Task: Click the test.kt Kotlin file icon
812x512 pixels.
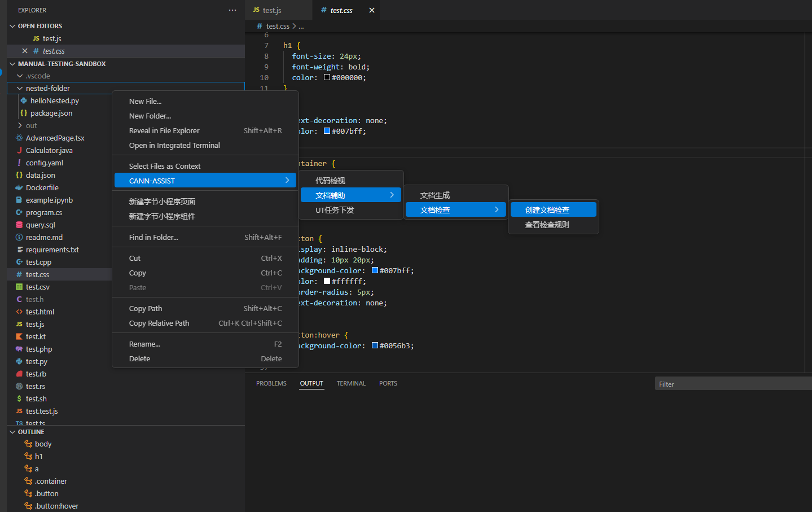Action: tap(19, 336)
